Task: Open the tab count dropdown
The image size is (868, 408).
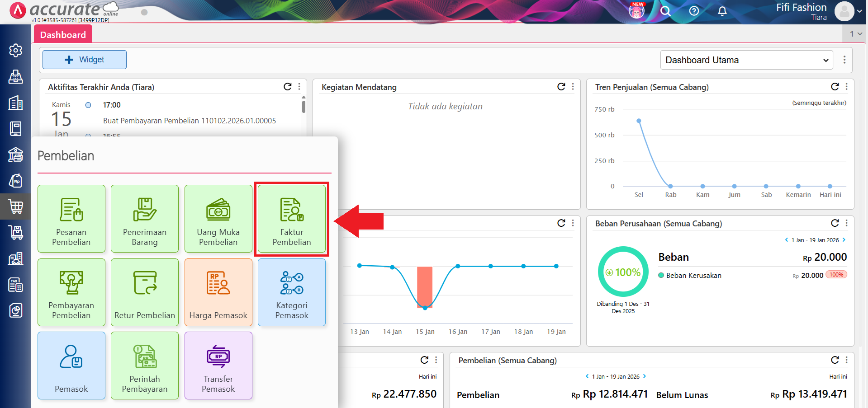Action: click(x=855, y=34)
